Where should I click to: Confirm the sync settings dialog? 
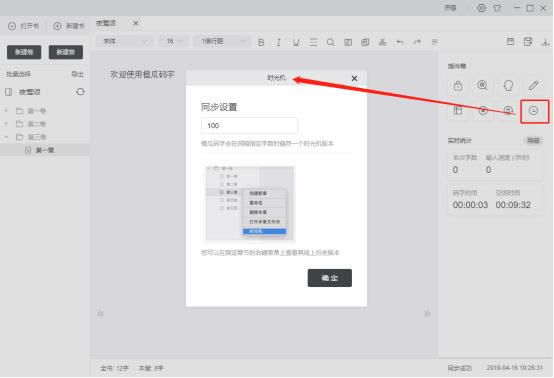coord(330,278)
